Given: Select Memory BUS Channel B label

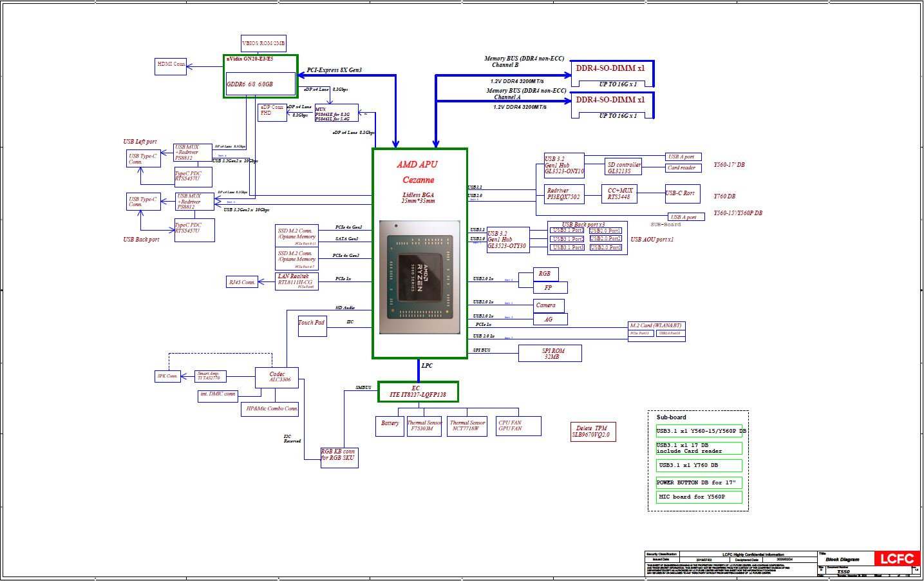Looking at the screenshot, I should (524, 61).
